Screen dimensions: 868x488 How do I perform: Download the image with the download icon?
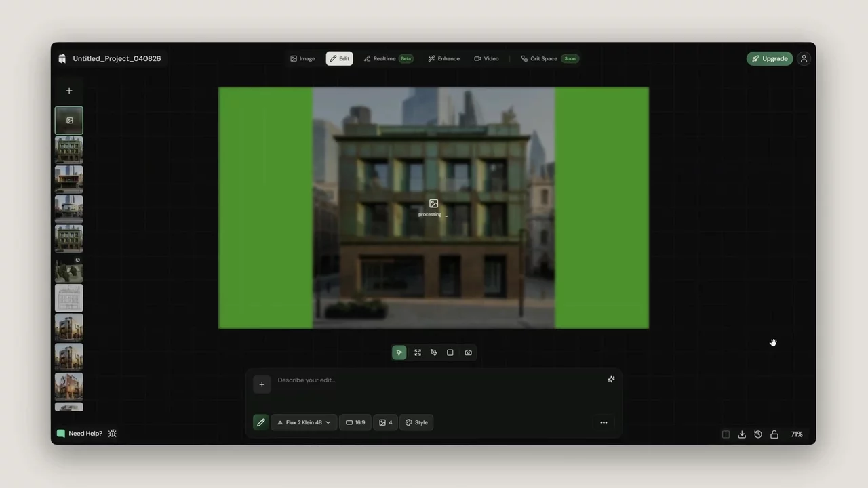point(742,434)
